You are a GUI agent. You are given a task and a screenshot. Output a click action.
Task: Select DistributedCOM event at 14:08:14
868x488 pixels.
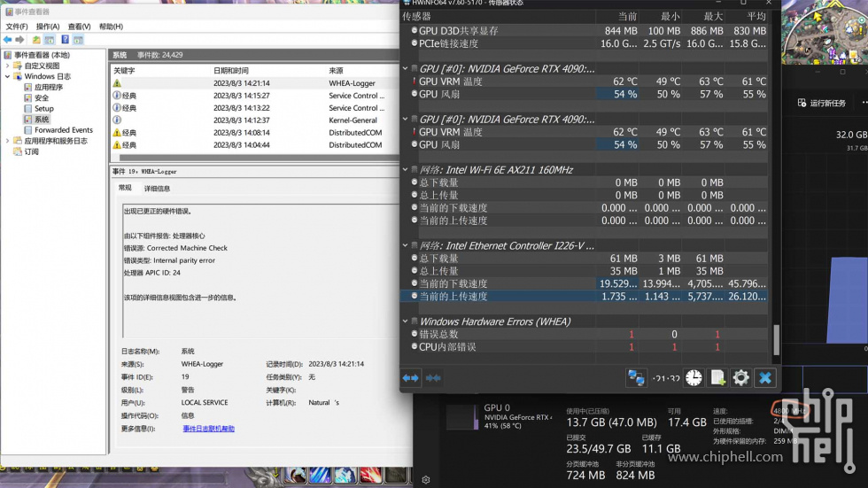click(255, 133)
